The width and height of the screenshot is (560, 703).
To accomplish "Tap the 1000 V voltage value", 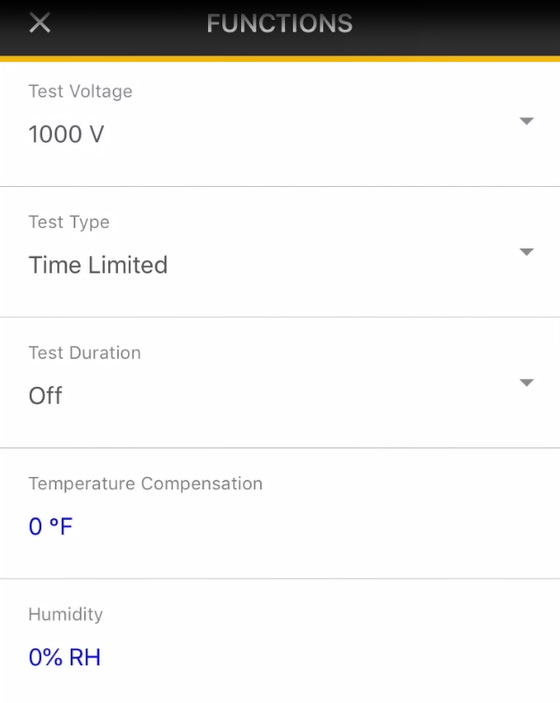I will tap(66, 134).
